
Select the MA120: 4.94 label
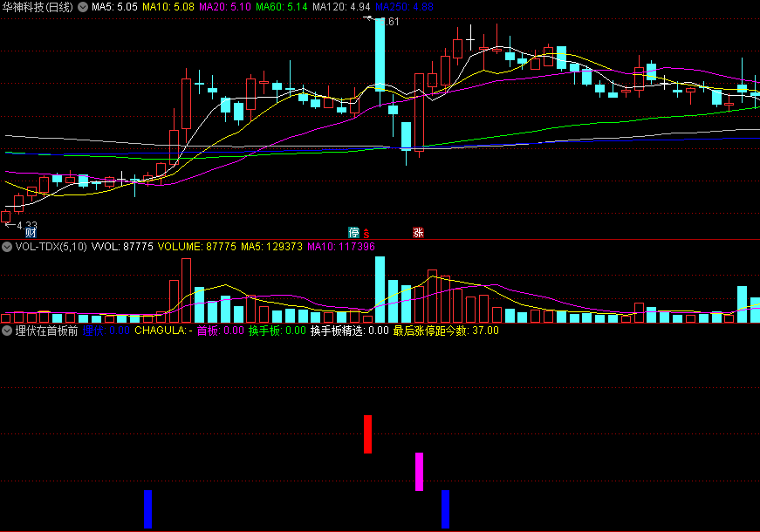[341, 7]
